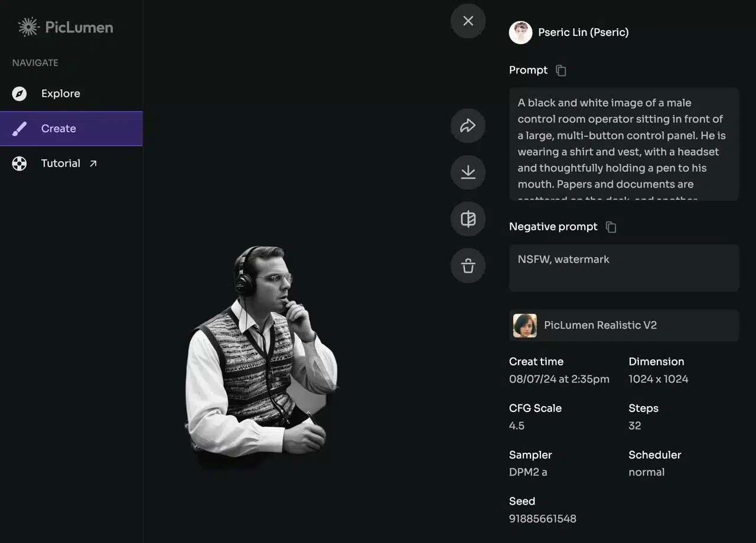Close the image detail panel

coord(468,21)
